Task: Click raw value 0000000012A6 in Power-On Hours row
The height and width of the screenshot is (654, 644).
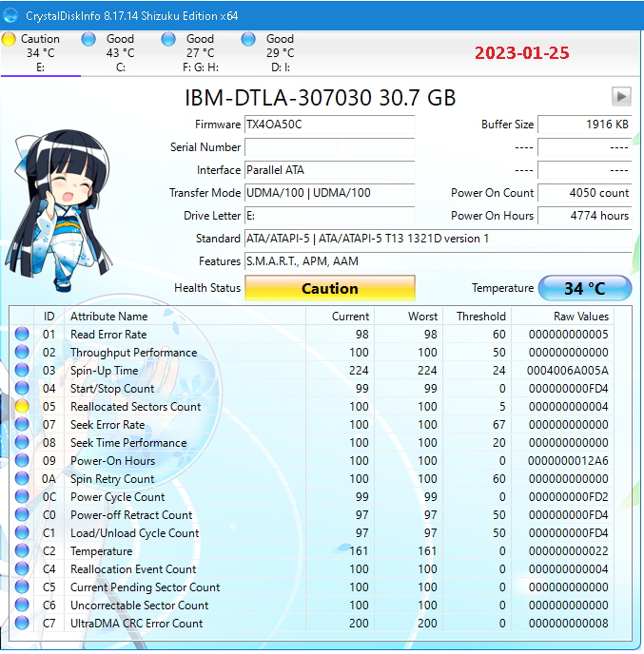Action: coord(568,460)
